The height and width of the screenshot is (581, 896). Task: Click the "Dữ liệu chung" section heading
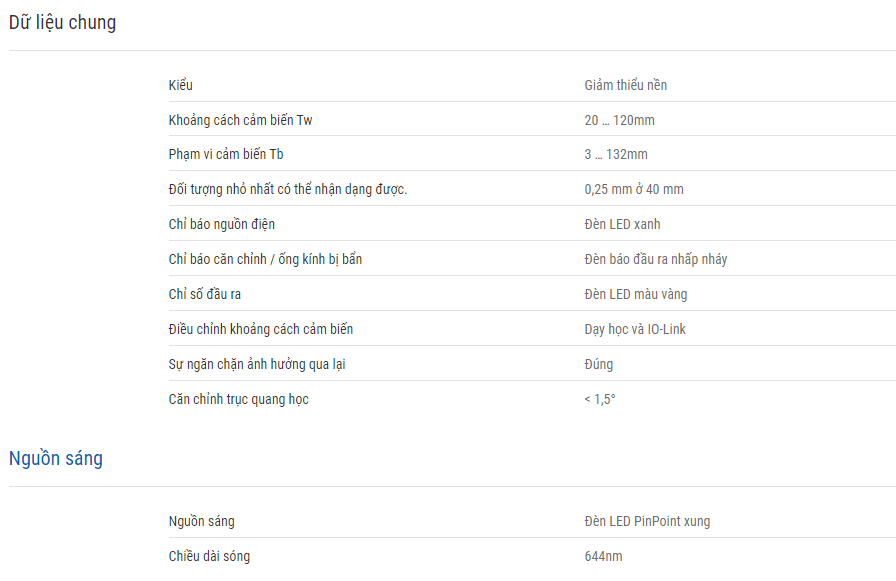62,23
